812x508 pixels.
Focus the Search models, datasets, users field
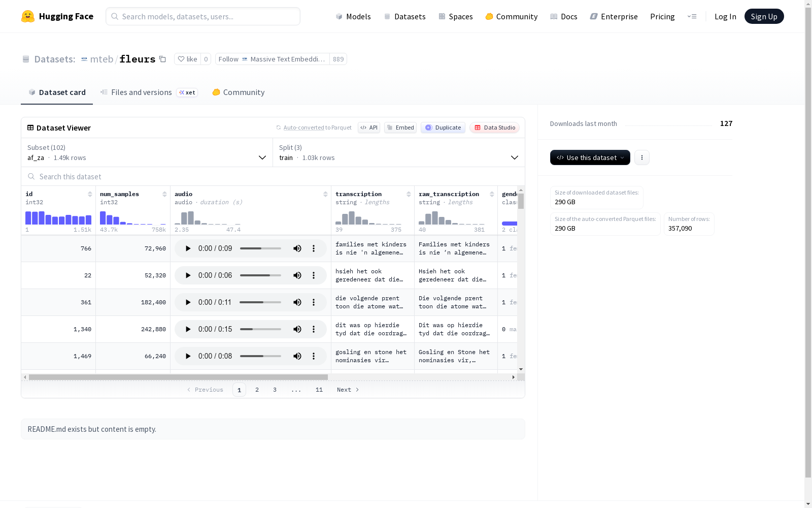pyautogui.click(x=203, y=16)
